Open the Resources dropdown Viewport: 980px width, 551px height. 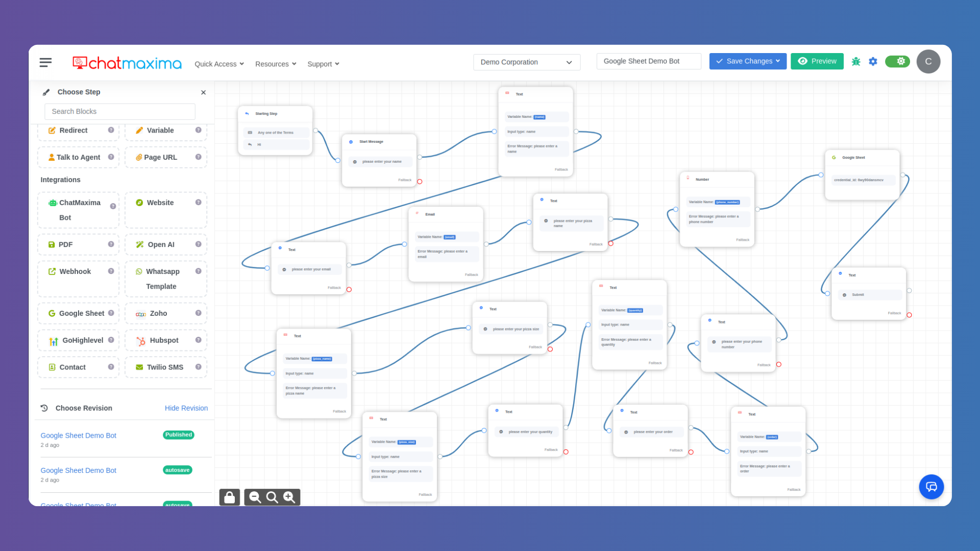(x=275, y=64)
